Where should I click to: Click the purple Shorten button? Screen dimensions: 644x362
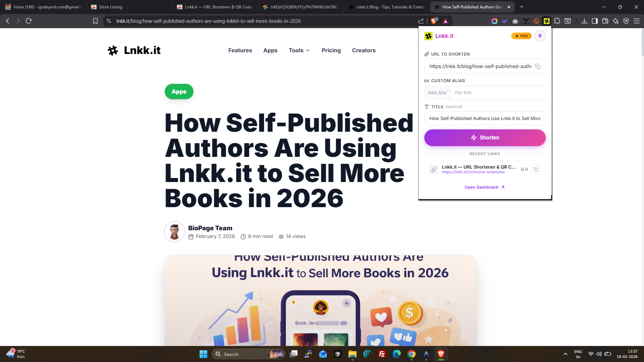(485, 138)
